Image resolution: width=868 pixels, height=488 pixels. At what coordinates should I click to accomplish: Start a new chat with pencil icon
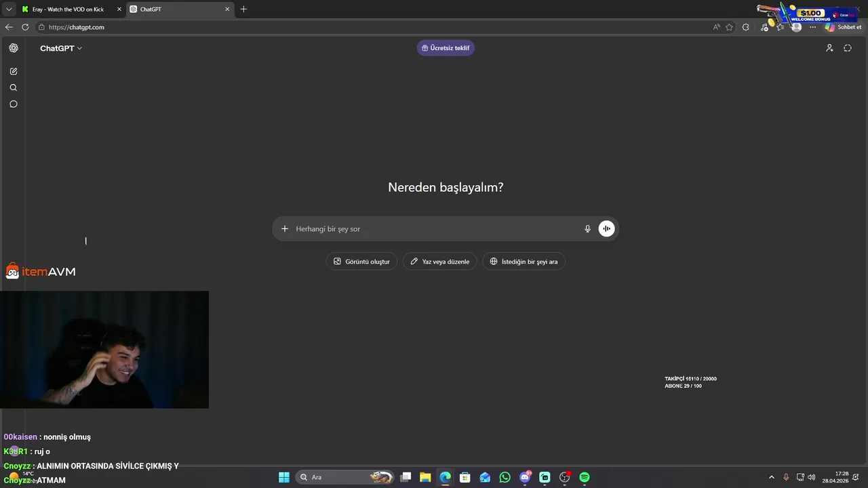click(x=14, y=71)
